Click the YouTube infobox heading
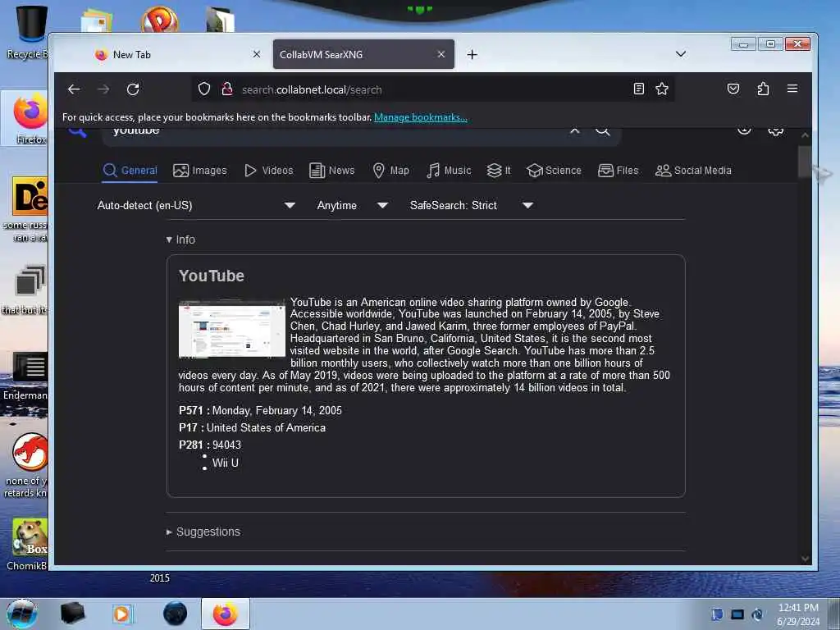Image resolution: width=840 pixels, height=630 pixels. [212, 276]
